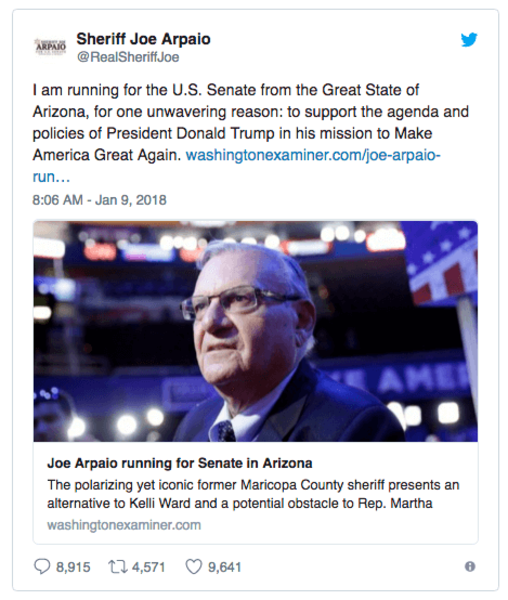The height and width of the screenshot is (600, 508).
Task: Click the article description about Maricopa County sheriff
Action: 253,494
